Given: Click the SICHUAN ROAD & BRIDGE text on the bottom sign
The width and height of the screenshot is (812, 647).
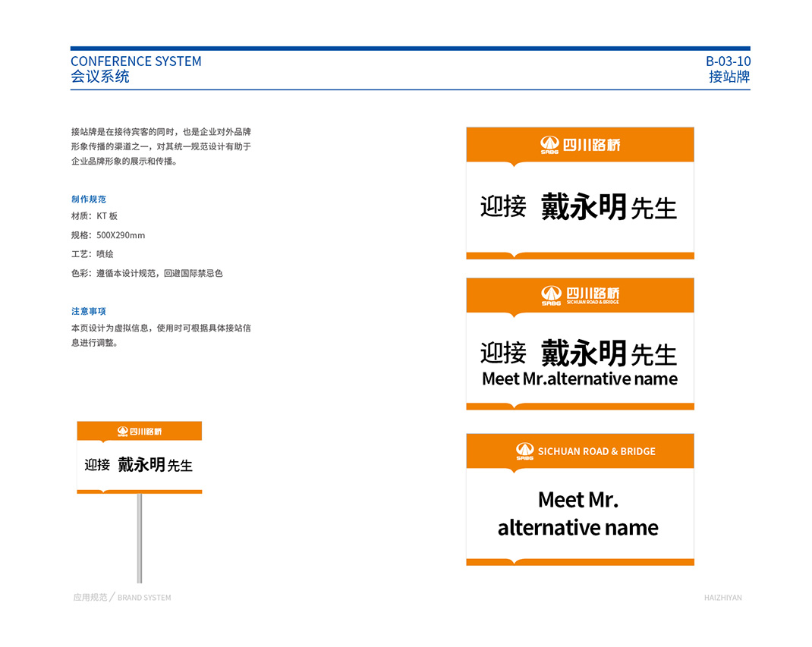Looking at the screenshot, I should 596,451.
